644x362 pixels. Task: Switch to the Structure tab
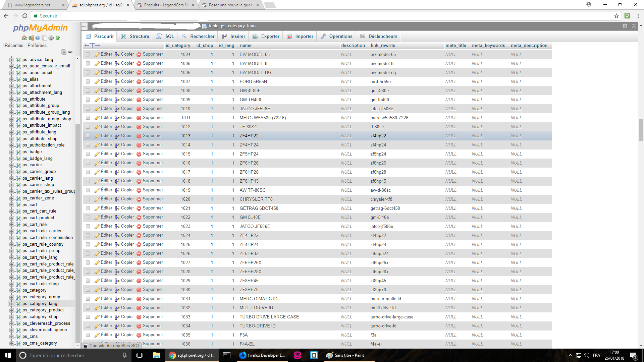(135, 37)
